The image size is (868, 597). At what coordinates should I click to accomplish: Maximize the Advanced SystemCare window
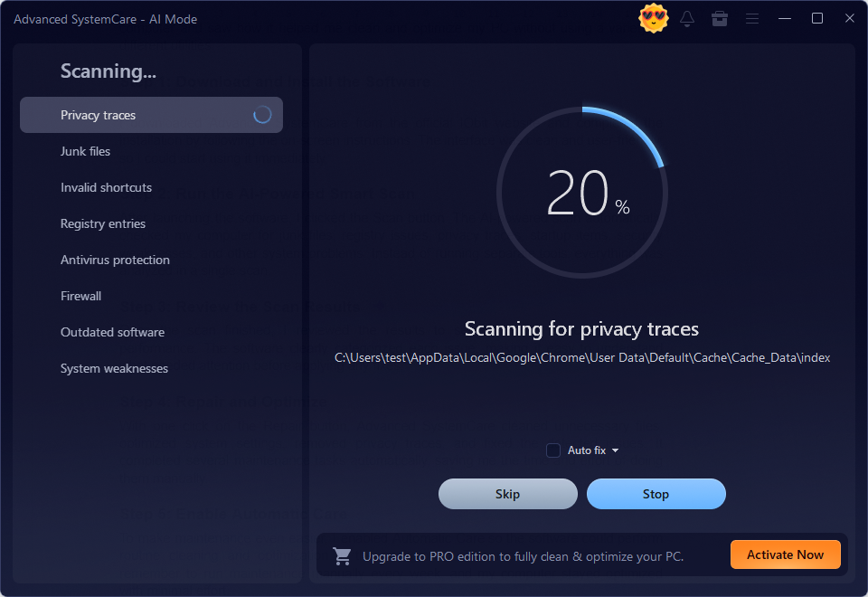point(817,18)
